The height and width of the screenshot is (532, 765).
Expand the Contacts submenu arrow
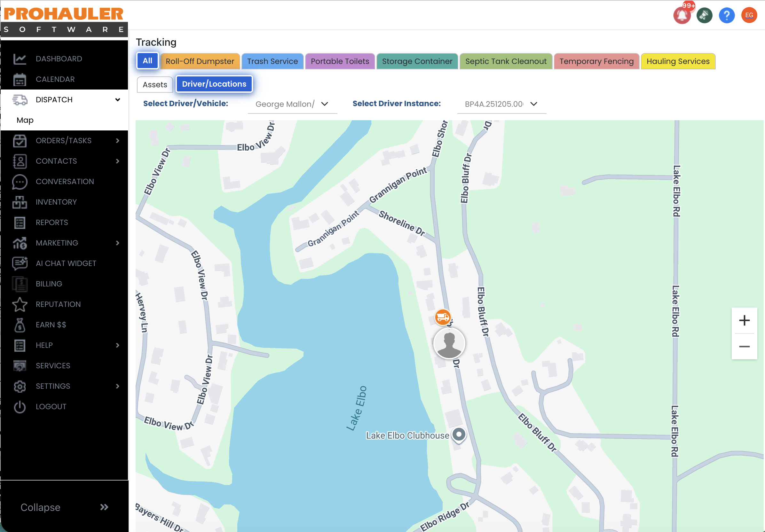pyautogui.click(x=118, y=161)
